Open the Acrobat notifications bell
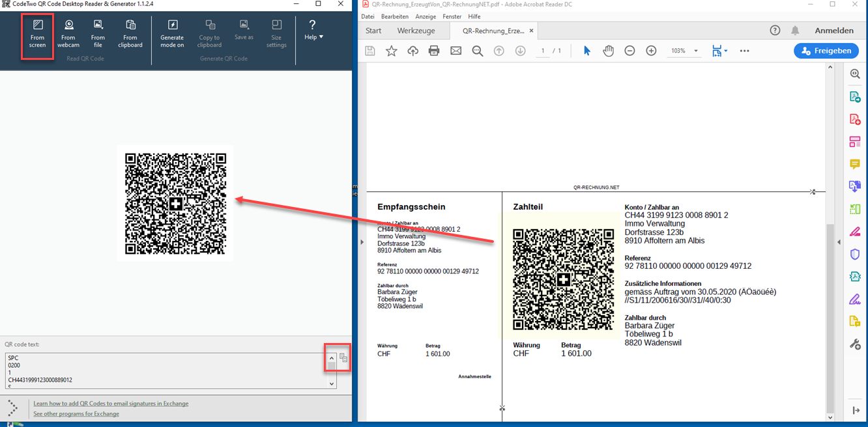This screenshot has height=427, width=868. (795, 31)
